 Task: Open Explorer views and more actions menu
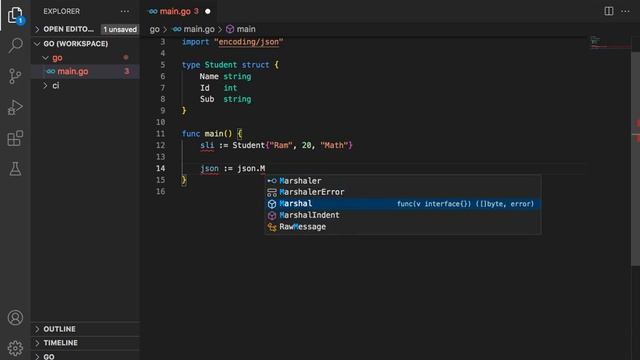(125, 11)
